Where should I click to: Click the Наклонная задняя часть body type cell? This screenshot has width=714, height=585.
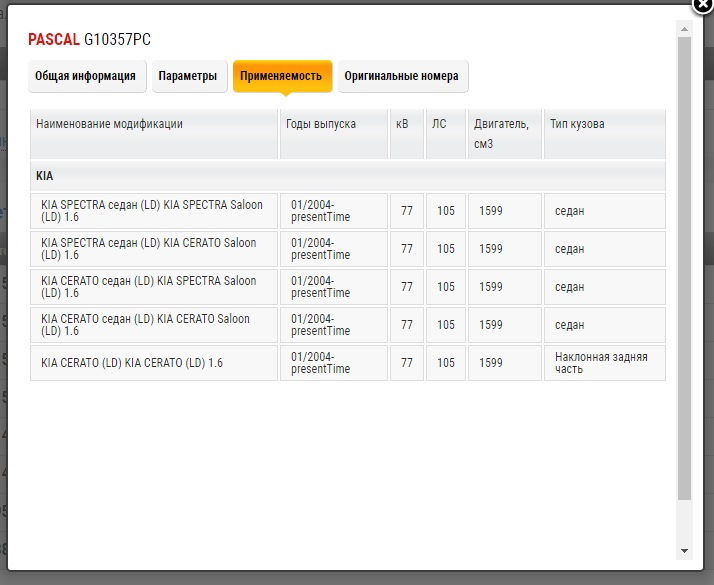tap(605, 363)
